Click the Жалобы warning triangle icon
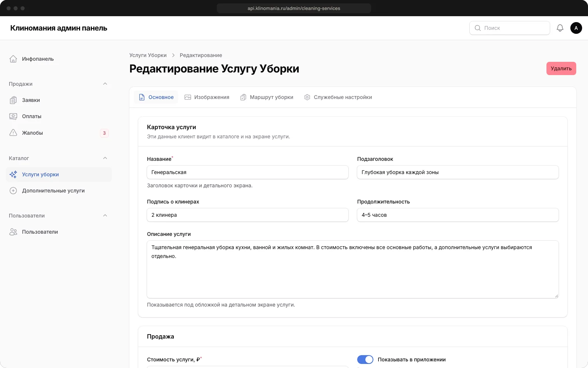The height and width of the screenshot is (368, 588). click(x=13, y=133)
